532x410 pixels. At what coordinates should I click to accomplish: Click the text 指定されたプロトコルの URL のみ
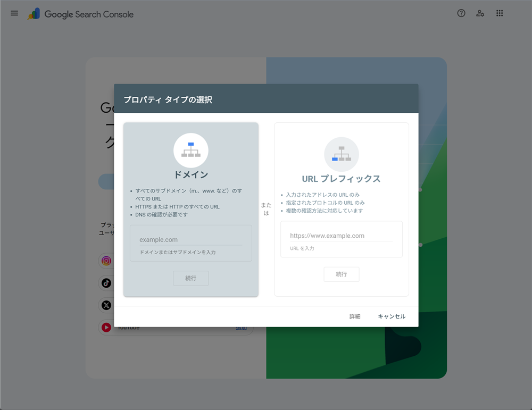pyautogui.click(x=325, y=203)
